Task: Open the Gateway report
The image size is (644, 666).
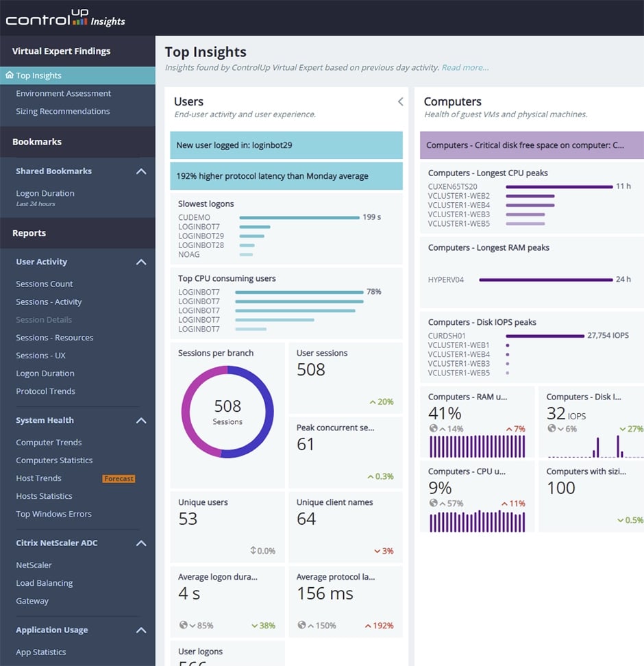Action: tap(32, 601)
